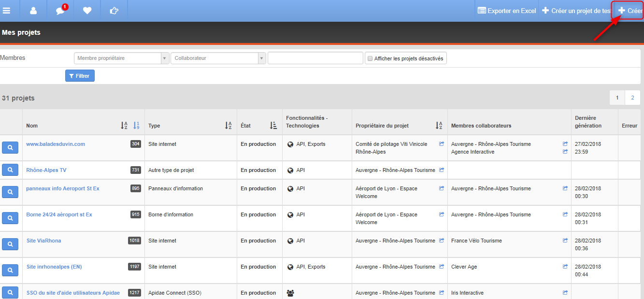
Task: Apply the Filtrer button
Action: [80, 76]
